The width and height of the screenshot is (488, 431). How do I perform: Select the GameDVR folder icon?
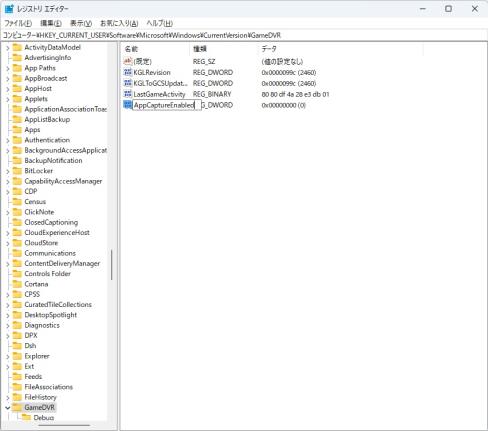pyautogui.click(x=17, y=407)
